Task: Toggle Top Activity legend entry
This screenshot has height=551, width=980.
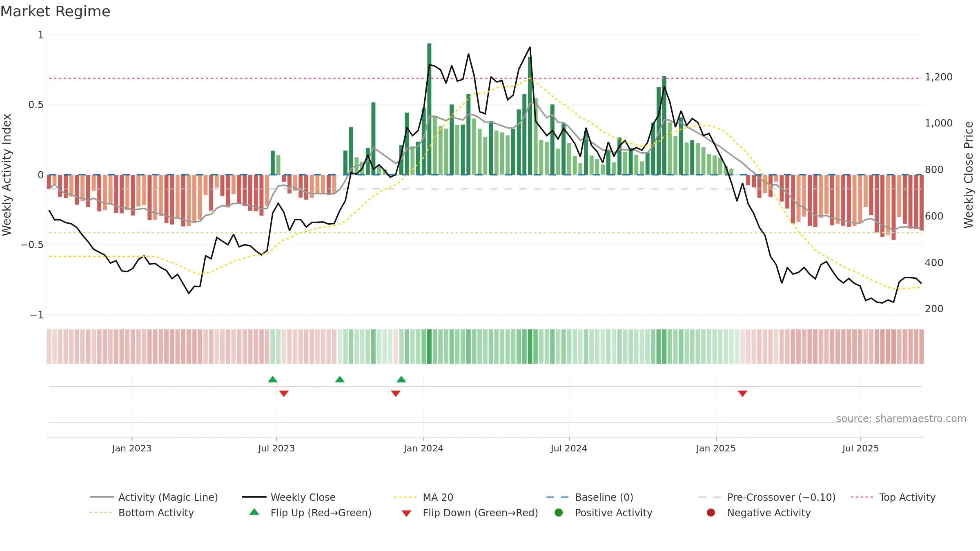Action: pos(893,497)
